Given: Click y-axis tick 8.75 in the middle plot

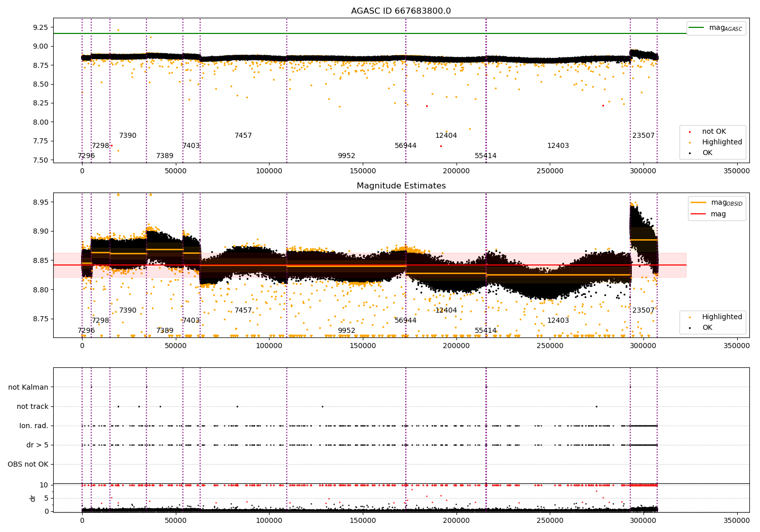Looking at the screenshot, I should (41, 319).
